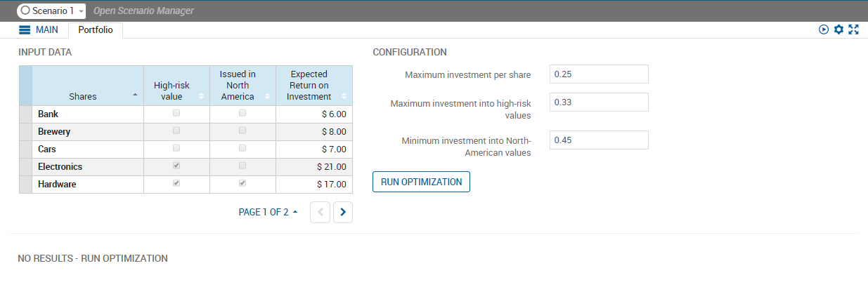Sort the High-risk value column
The height and width of the screenshot is (287, 868).
pyautogui.click(x=202, y=96)
